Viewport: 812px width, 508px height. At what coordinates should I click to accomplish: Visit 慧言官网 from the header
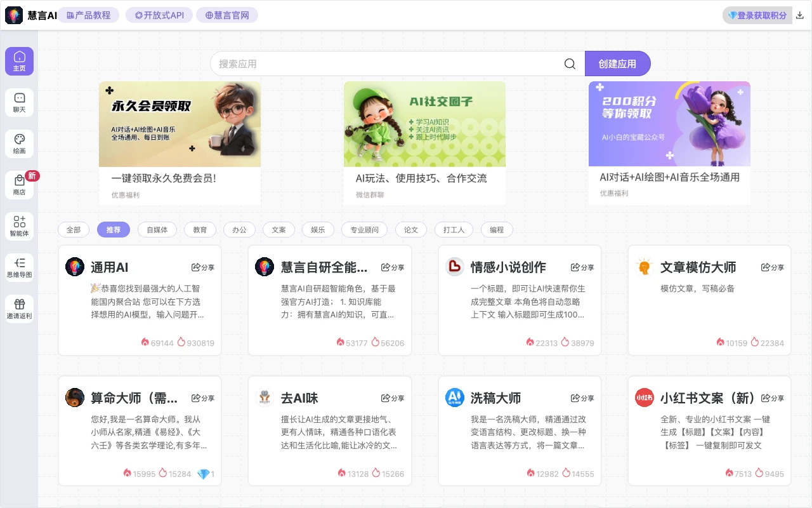tap(227, 15)
